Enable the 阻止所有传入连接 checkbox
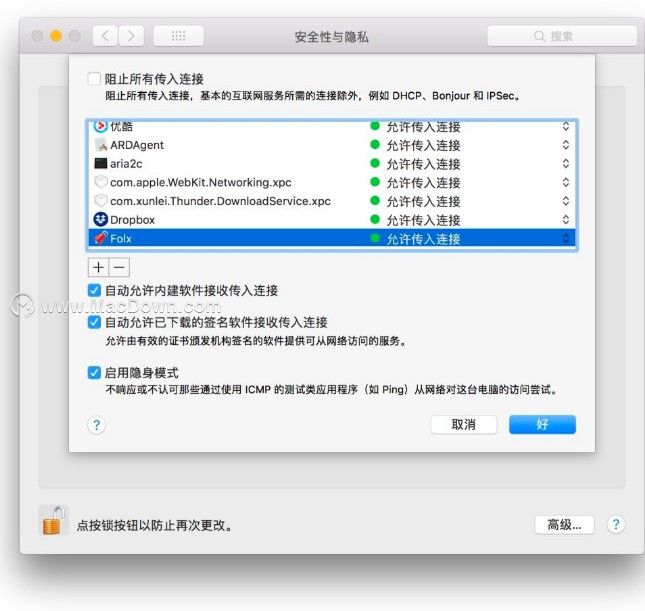645x611 pixels. click(94, 79)
